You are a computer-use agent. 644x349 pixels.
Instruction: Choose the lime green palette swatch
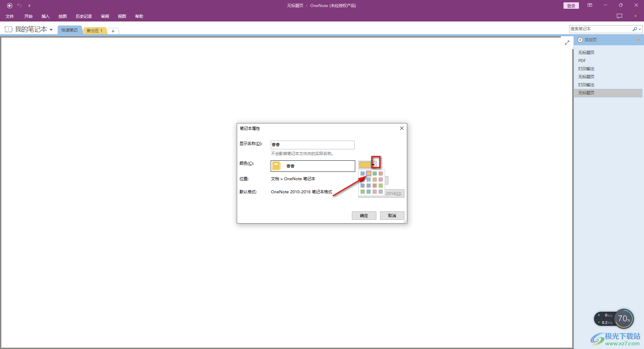point(380,186)
